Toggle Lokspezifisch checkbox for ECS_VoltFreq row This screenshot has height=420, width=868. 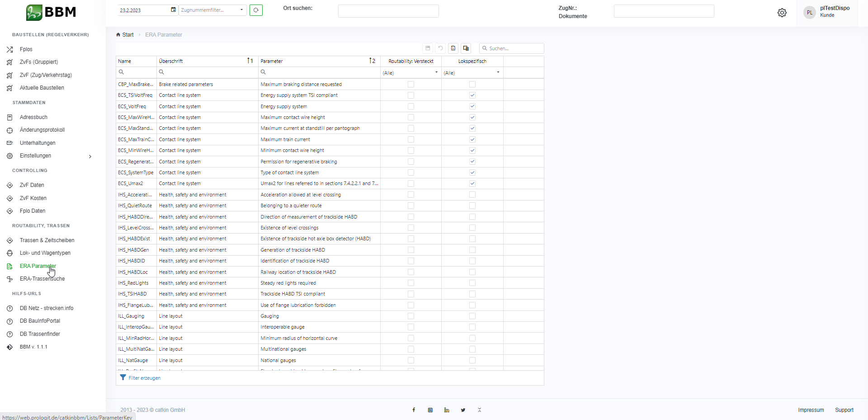click(472, 106)
